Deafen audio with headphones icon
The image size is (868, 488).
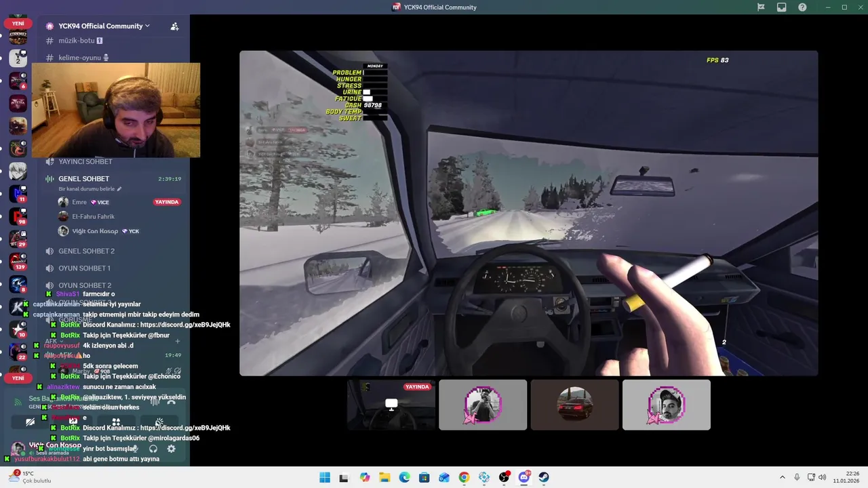click(153, 449)
